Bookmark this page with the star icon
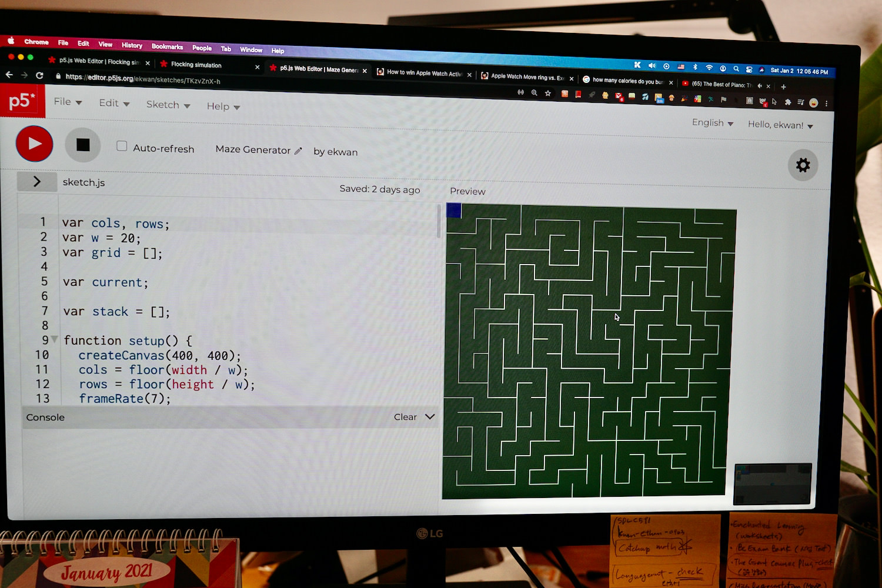The image size is (882, 588). (x=548, y=93)
